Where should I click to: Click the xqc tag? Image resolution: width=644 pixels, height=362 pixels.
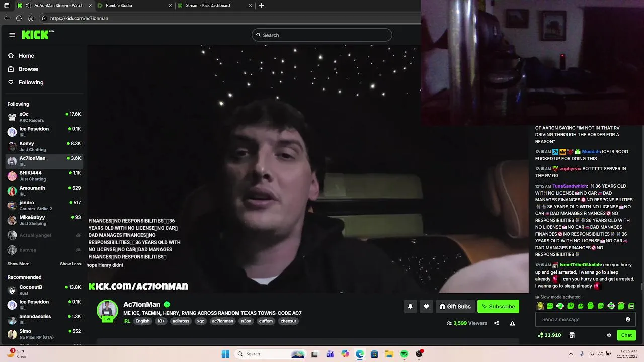point(201,321)
